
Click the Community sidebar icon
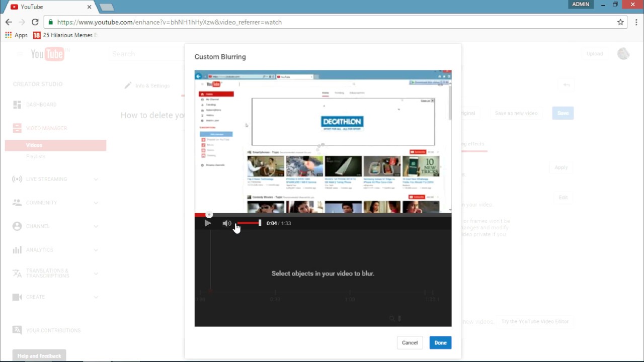coord(17,203)
